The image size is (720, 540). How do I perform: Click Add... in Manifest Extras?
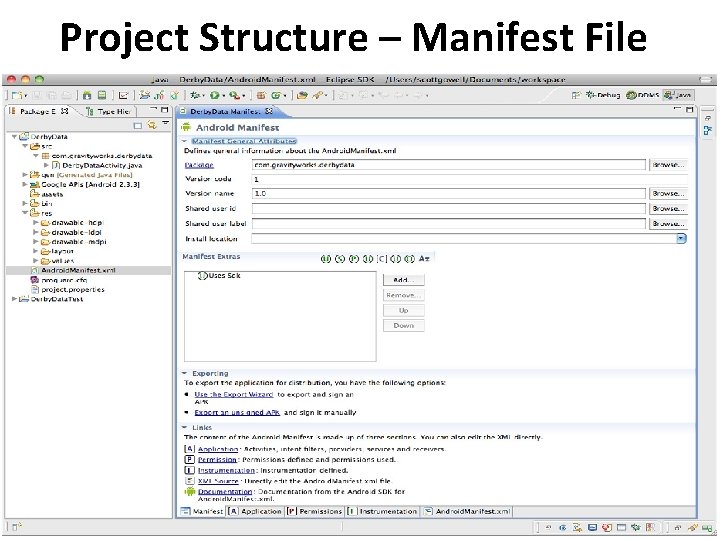point(404,280)
